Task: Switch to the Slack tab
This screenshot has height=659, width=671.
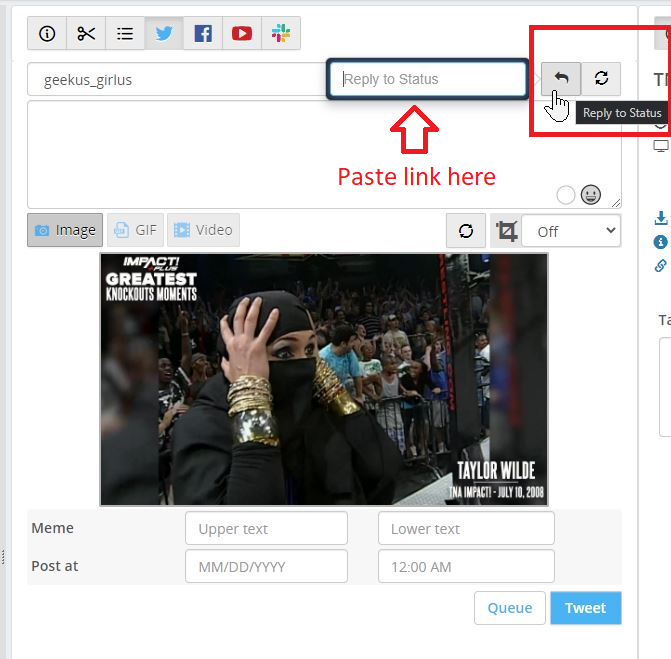Action: (281, 33)
